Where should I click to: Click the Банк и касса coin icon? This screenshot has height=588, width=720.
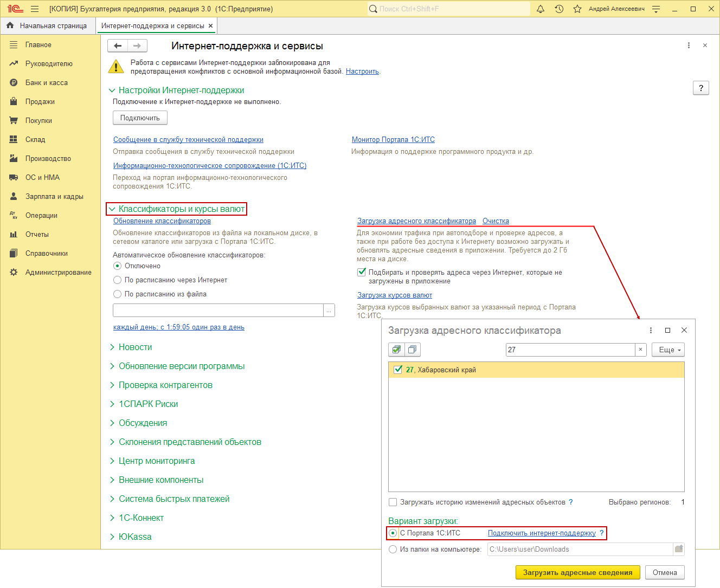coord(14,83)
